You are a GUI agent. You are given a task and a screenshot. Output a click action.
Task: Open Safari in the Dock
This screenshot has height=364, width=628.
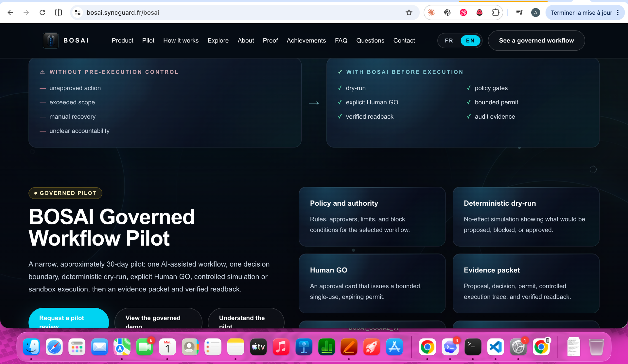[54, 347]
